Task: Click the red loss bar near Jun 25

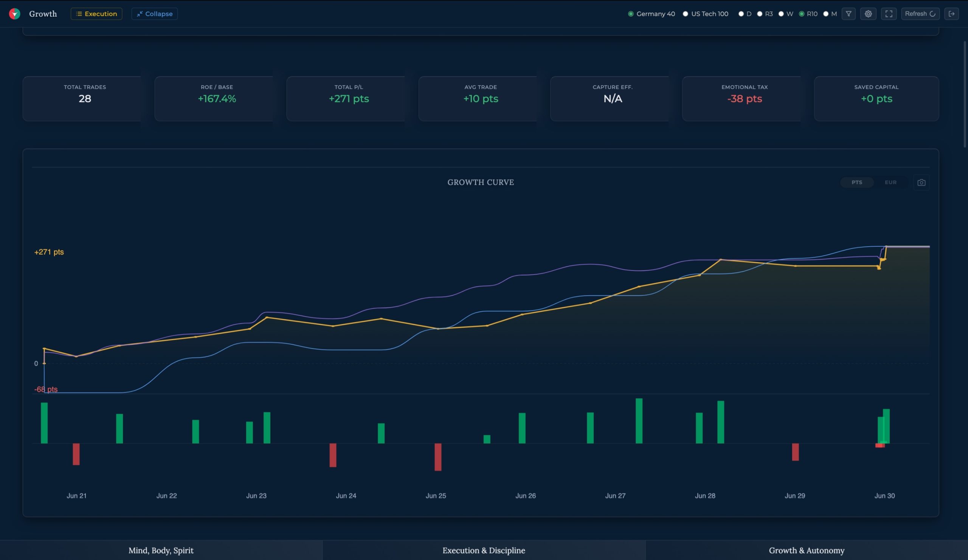Action: point(438,457)
